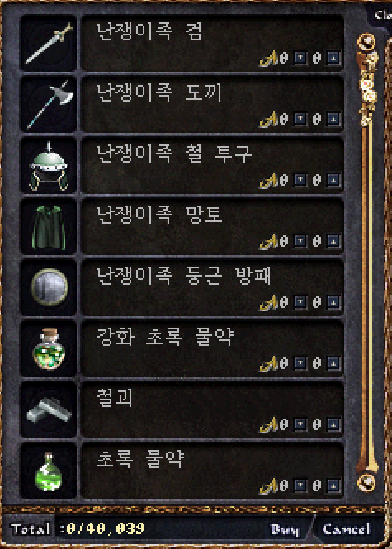Click down-arrow stepper on 초록 물약 row
This screenshot has height=549, width=392.
coord(333,485)
